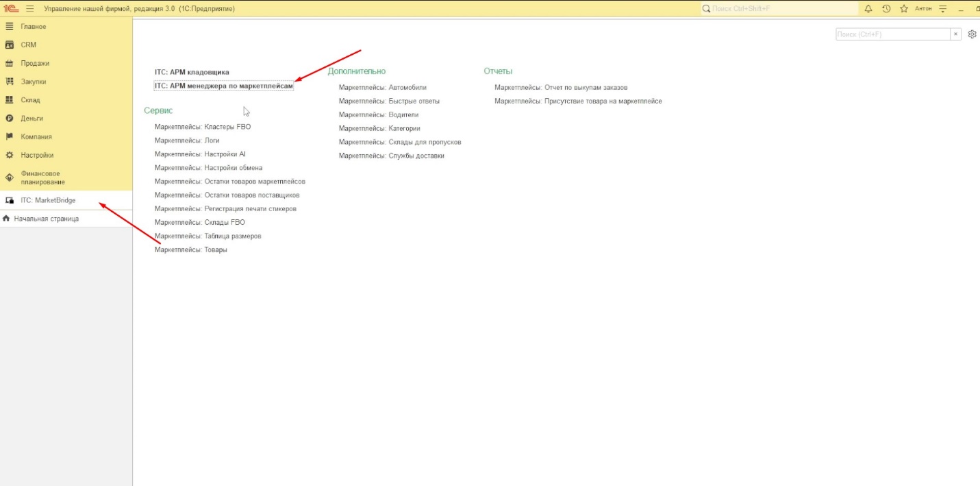Image resolution: width=980 pixels, height=486 pixels.
Task: Open Маркетплейсы: Быстрые ответы
Action: tap(389, 101)
